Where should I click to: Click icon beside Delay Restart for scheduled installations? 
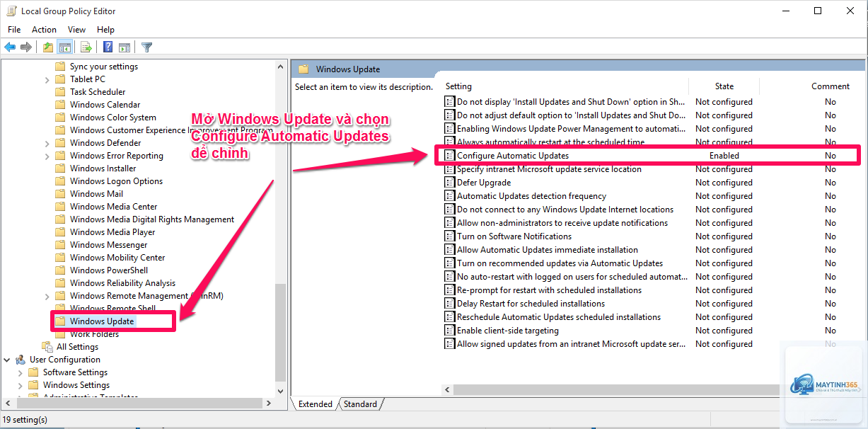coord(449,304)
